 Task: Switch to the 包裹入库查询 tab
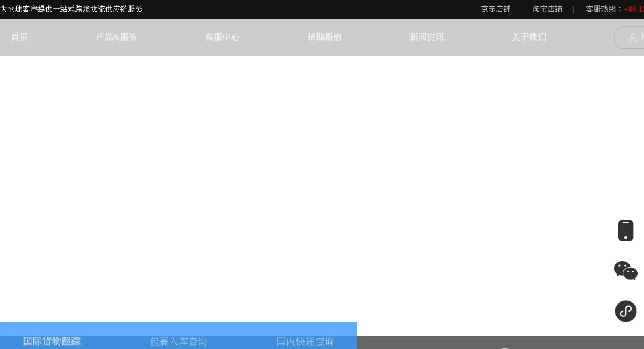(x=178, y=341)
